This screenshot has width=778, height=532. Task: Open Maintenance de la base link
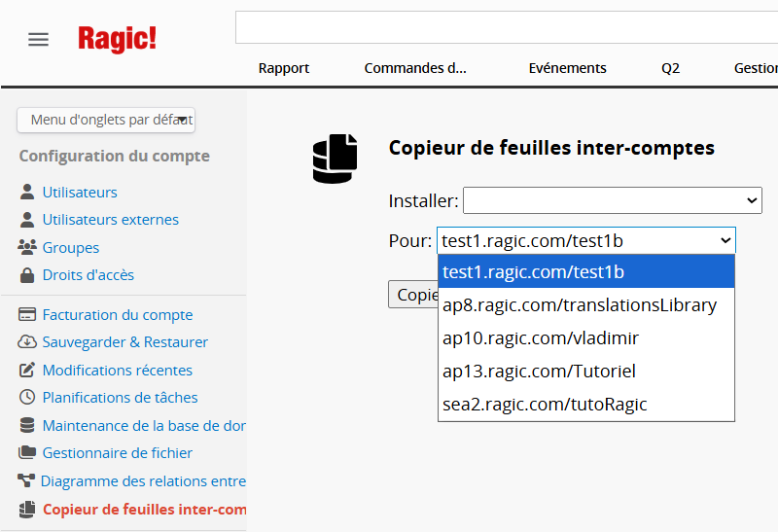point(144,426)
